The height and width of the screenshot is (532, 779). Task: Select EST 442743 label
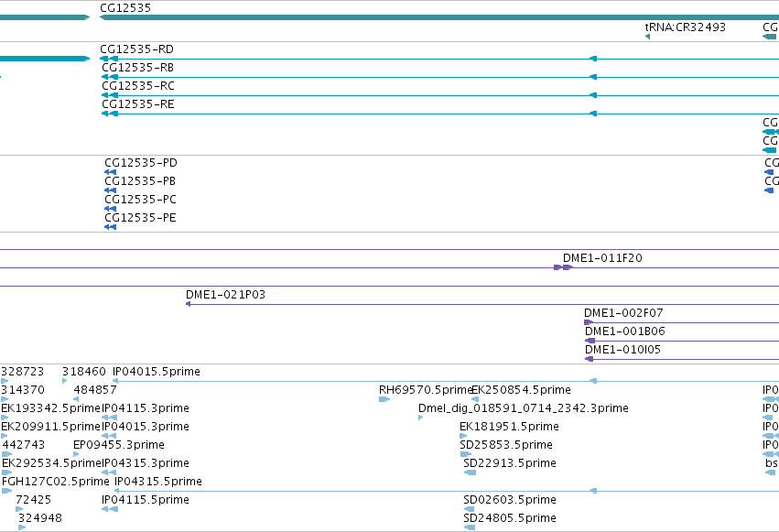pyautogui.click(x=24, y=445)
